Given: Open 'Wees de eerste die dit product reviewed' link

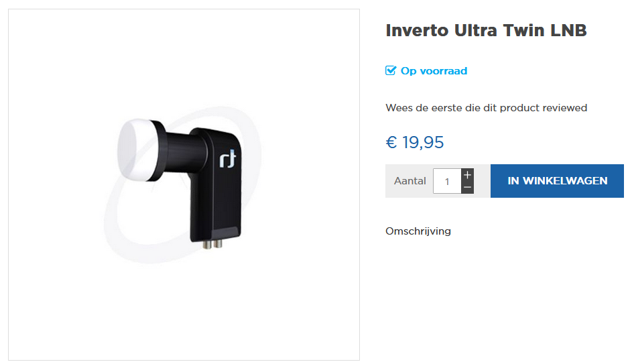Looking at the screenshot, I should click(x=486, y=108).
